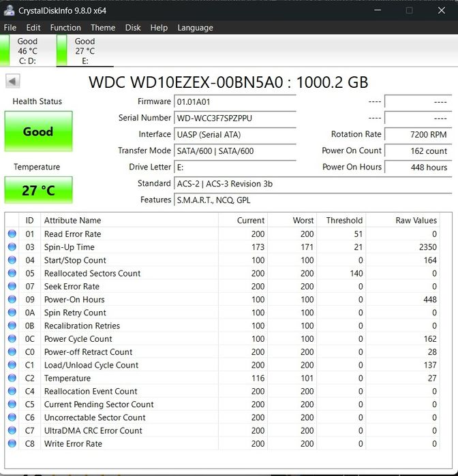Image resolution: width=458 pixels, height=476 pixels.
Task: Click status circle for Power-off Retract Count
Action: (x=12, y=351)
